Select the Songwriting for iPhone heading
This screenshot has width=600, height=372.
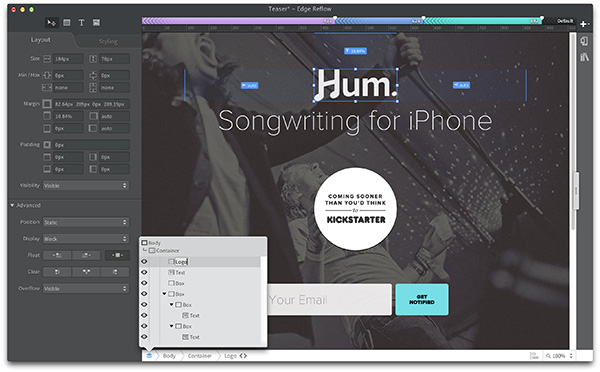(x=355, y=122)
